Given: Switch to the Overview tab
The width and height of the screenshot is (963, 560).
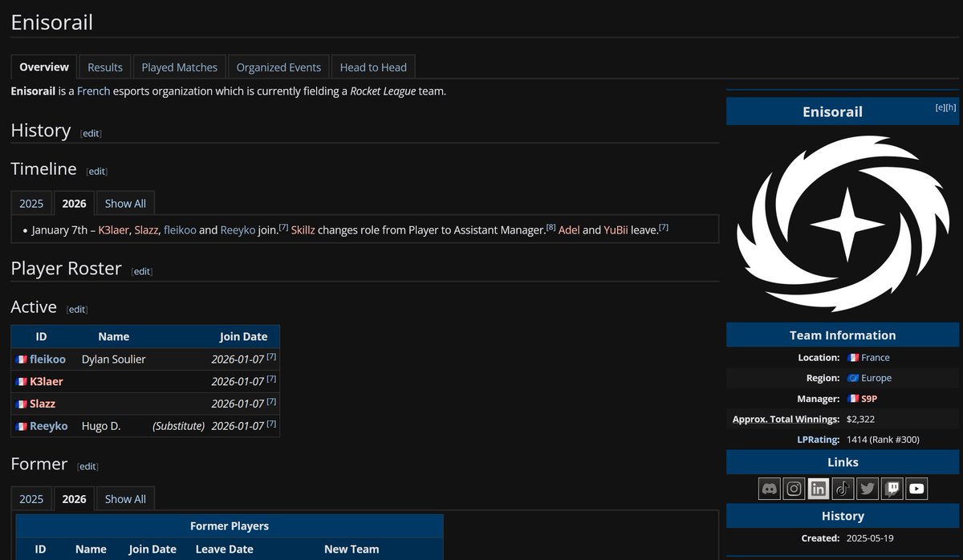Looking at the screenshot, I should pyautogui.click(x=44, y=67).
